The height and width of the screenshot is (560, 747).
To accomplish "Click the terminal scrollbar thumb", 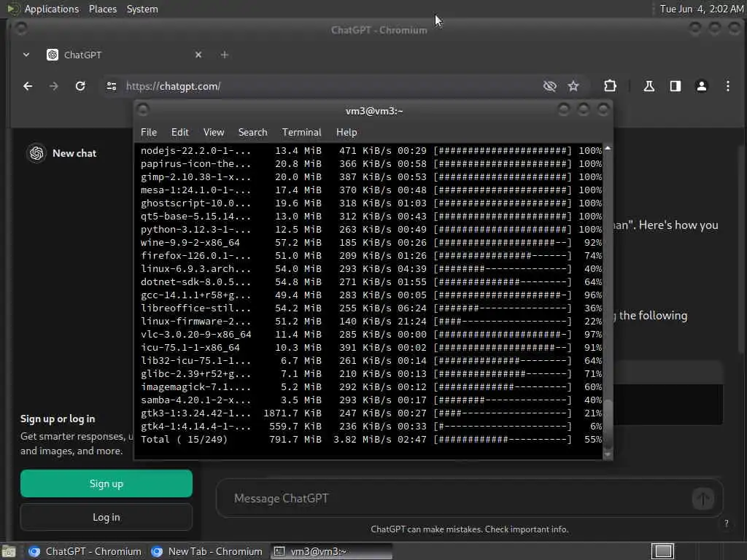I will tap(608, 424).
